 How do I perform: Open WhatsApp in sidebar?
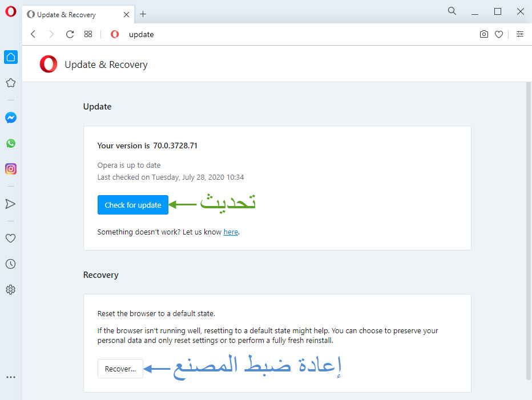tap(11, 143)
